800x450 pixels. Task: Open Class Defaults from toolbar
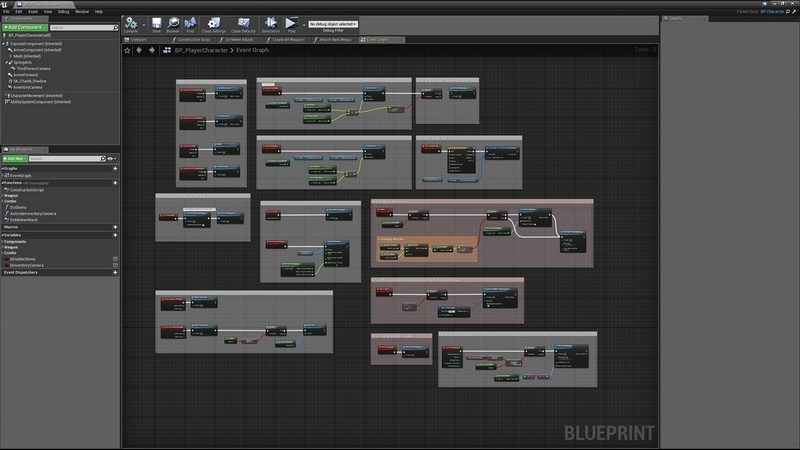tap(243, 24)
